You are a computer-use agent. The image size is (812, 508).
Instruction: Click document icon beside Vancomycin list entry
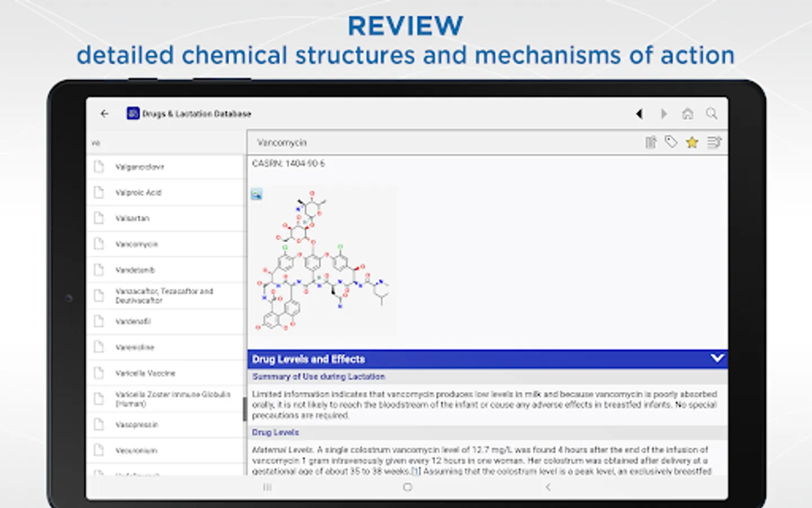pyautogui.click(x=99, y=244)
